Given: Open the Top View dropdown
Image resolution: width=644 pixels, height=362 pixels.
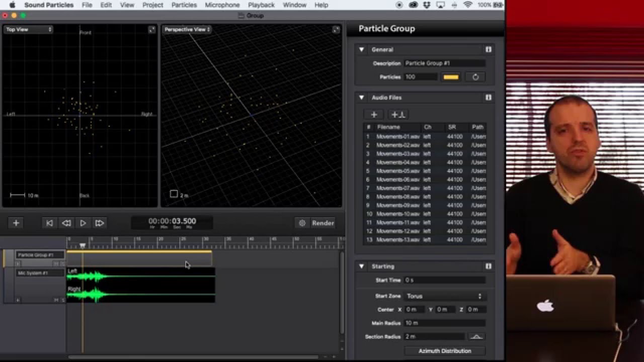Looking at the screenshot, I should coord(29,30).
